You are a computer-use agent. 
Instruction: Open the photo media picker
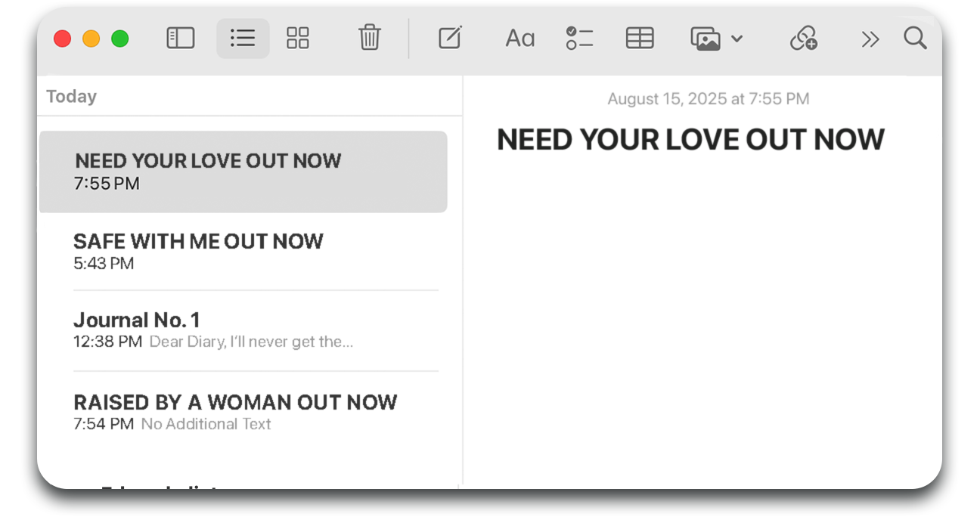pyautogui.click(x=706, y=39)
